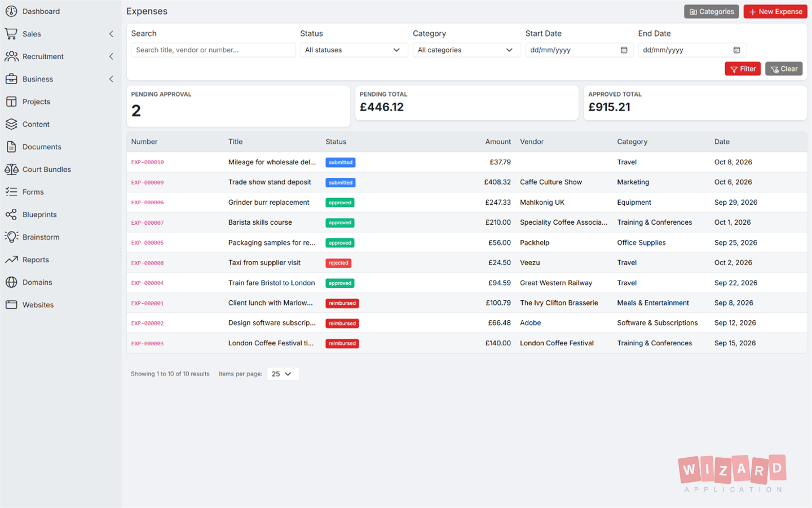This screenshot has width=812, height=508.
Task: Click the Dashboard gauge icon in the sidebar
Action: pyautogui.click(x=11, y=11)
